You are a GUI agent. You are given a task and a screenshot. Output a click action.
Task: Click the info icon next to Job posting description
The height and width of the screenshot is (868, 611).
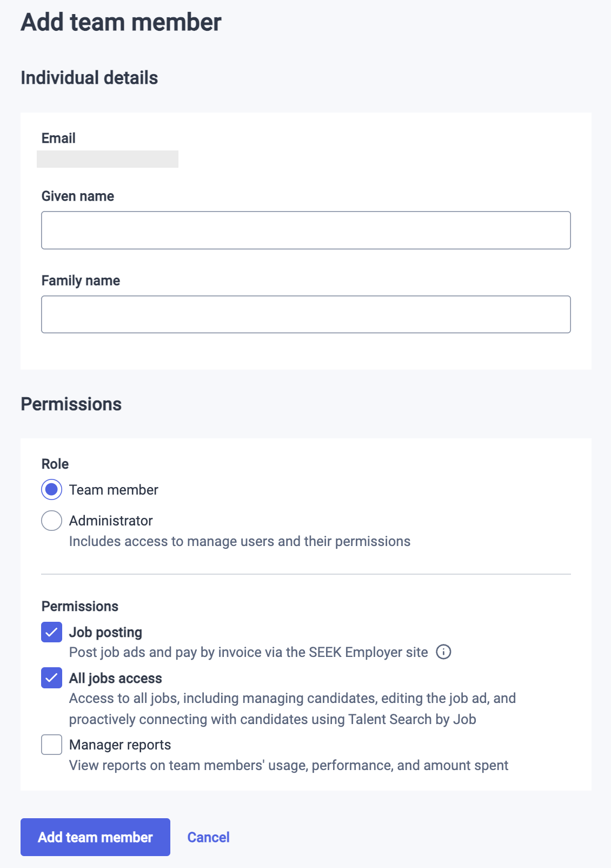(x=443, y=653)
